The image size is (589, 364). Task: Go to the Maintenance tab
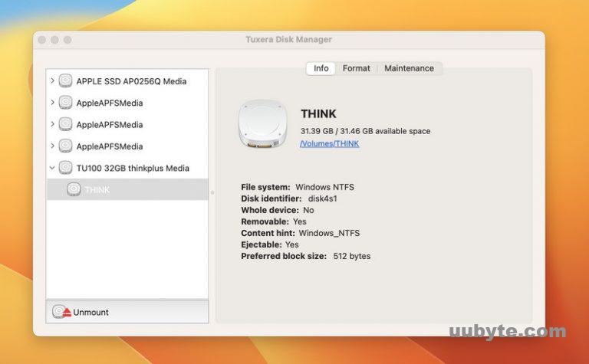pos(409,68)
